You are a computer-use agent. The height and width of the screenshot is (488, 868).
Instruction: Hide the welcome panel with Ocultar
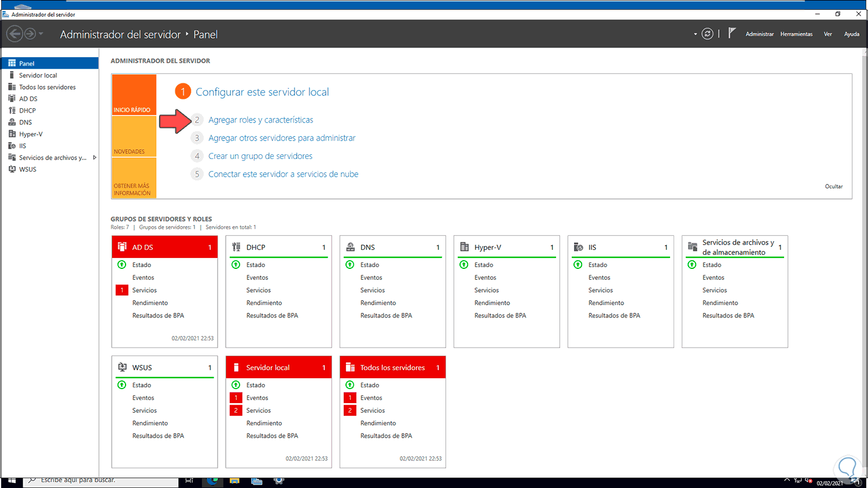(x=834, y=186)
